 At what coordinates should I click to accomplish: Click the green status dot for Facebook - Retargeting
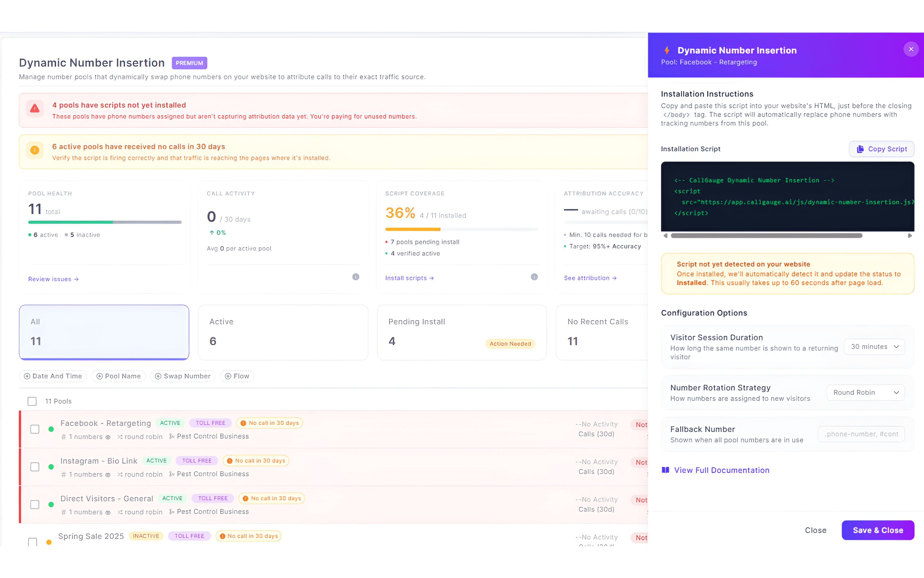[51, 429]
